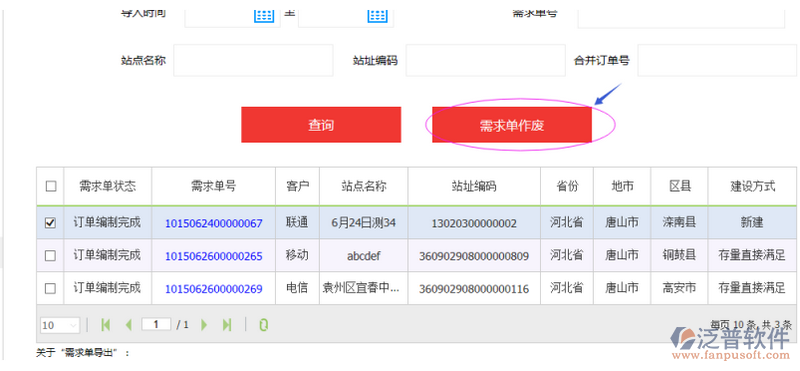This screenshot has width=800, height=371.
Task: Select the cell 联通 in customer column
Action: [x=297, y=222]
